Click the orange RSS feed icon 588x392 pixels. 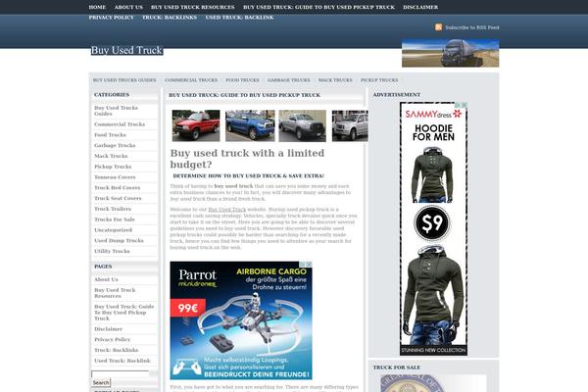(438, 27)
